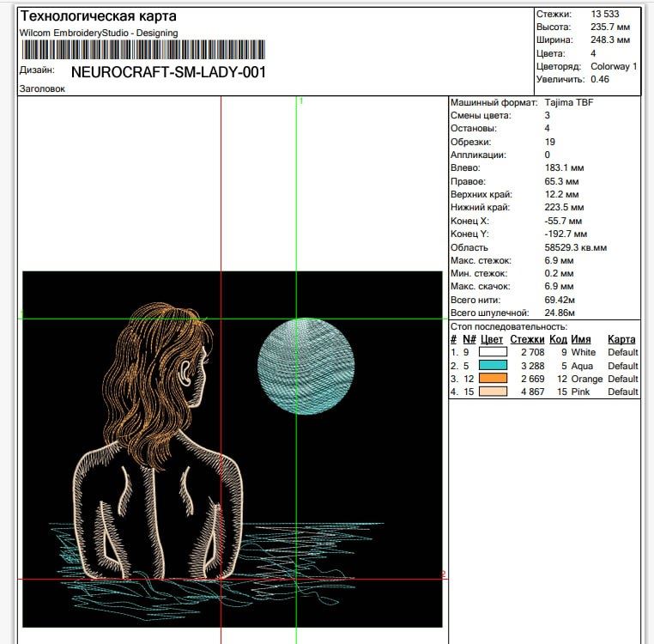Pick the Orange thread color swatch
The image size is (654, 644).
click(x=494, y=379)
